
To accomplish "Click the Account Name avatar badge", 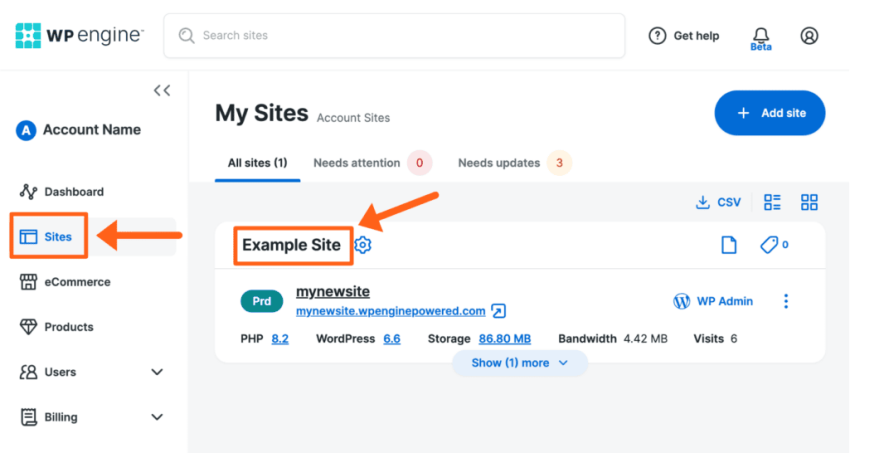I will [26, 130].
